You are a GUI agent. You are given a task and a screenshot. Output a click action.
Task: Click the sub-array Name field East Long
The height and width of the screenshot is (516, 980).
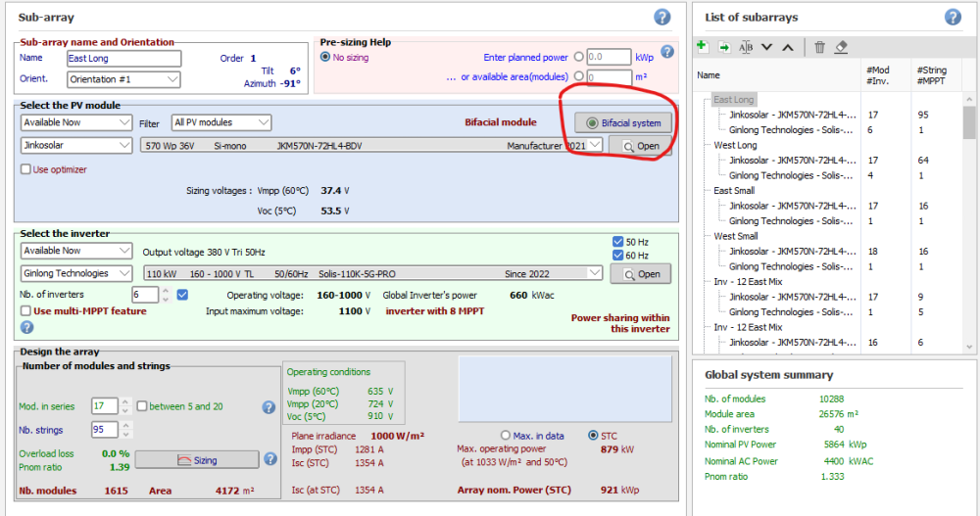pos(123,59)
